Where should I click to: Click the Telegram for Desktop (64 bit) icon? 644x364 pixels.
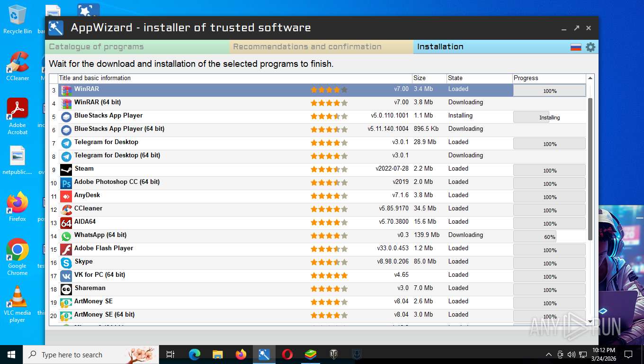click(66, 156)
